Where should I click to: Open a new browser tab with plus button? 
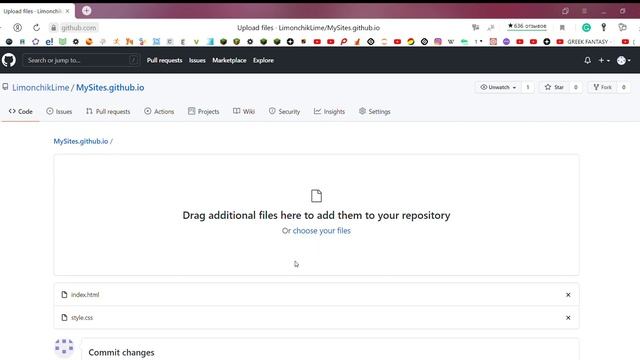(x=87, y=11)
